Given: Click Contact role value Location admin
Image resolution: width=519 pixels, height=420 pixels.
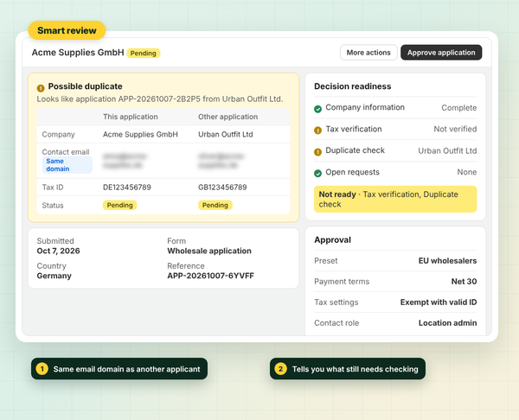Looking at the screenshot, I should (448, 323).
